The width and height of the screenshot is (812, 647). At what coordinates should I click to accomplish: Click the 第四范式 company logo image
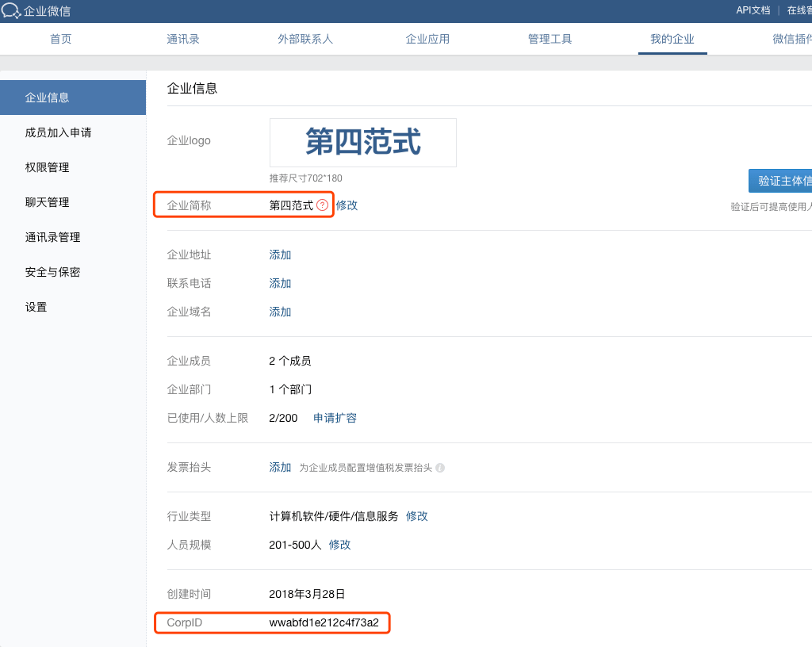[363, 143]
